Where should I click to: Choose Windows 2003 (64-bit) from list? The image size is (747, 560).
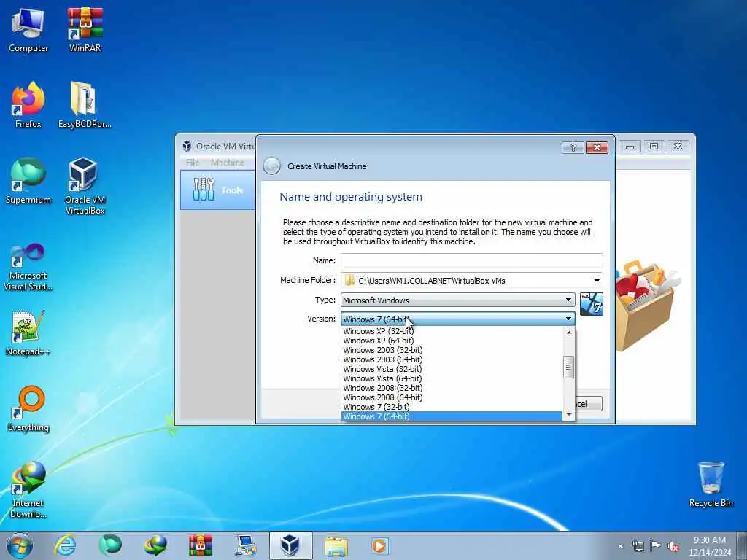click(452, 359)
